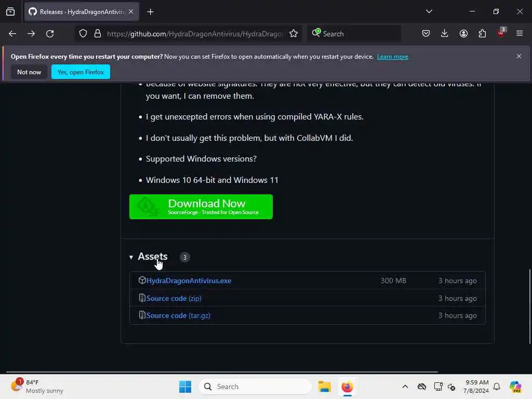Open the Learn more link
The image size is (532, 399).
pyautogui.click(x=393, y=57)
